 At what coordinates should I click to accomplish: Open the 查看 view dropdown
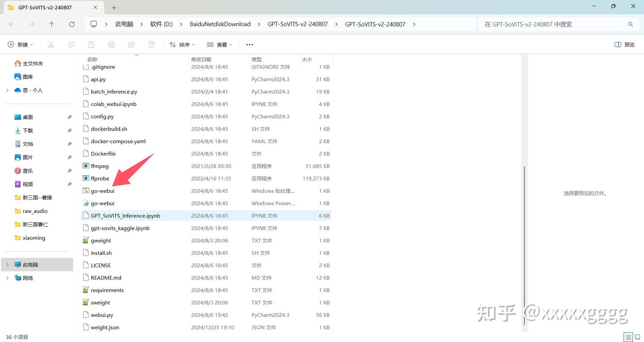tap(219, 44)
